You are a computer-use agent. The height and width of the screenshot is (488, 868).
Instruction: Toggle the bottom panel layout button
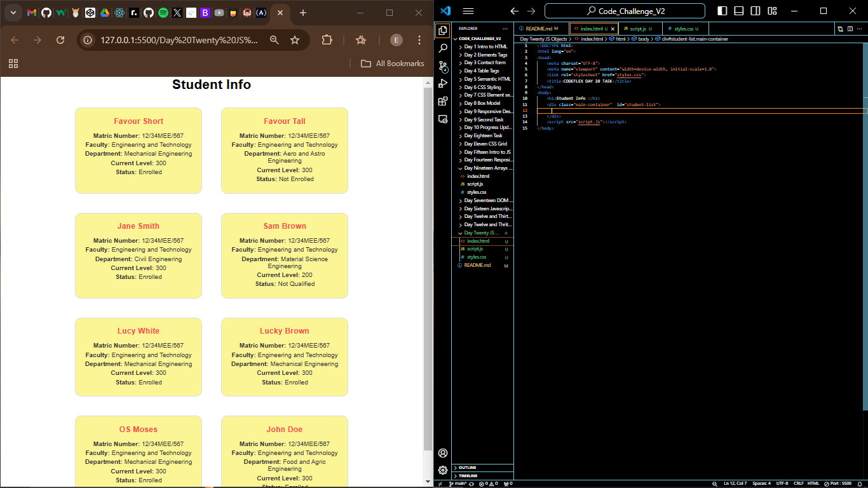point(738,11)
